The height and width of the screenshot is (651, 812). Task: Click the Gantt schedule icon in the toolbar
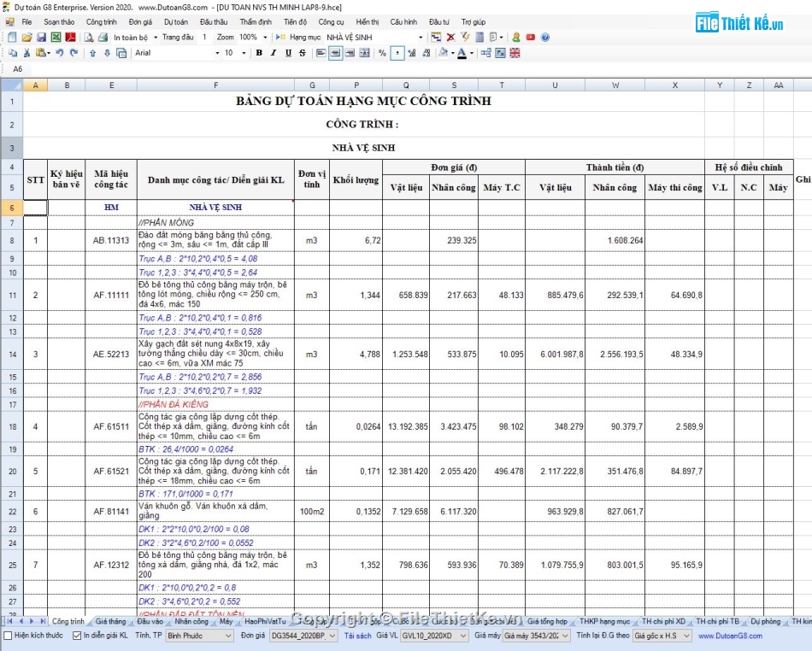click(436, 38)
